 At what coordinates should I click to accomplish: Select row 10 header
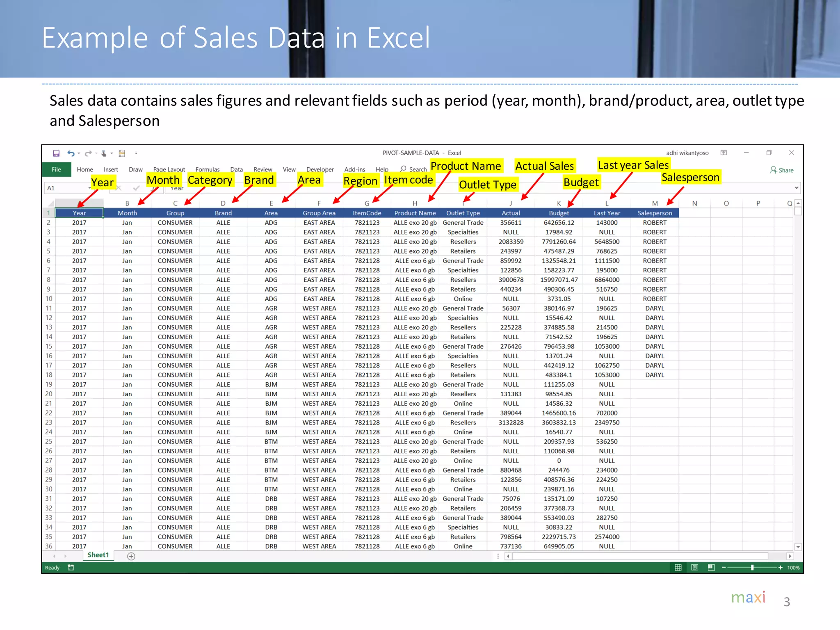[49, 299]
